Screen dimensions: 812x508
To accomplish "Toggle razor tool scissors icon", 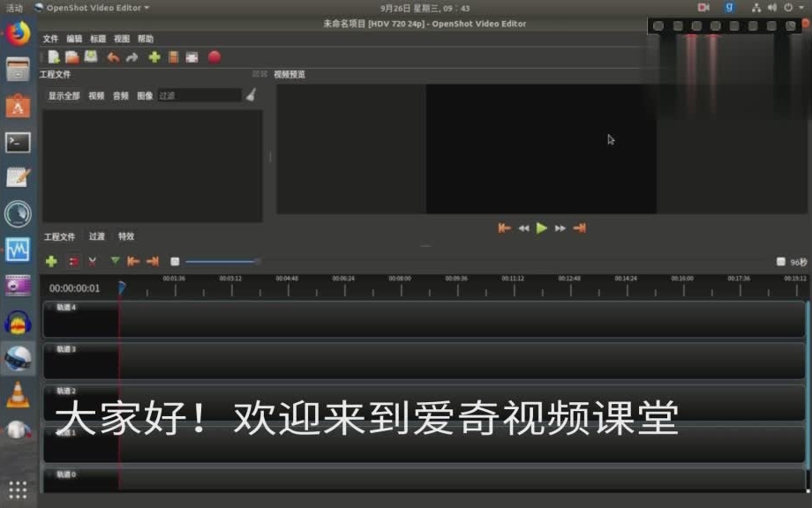I will [x=93, y=262].
